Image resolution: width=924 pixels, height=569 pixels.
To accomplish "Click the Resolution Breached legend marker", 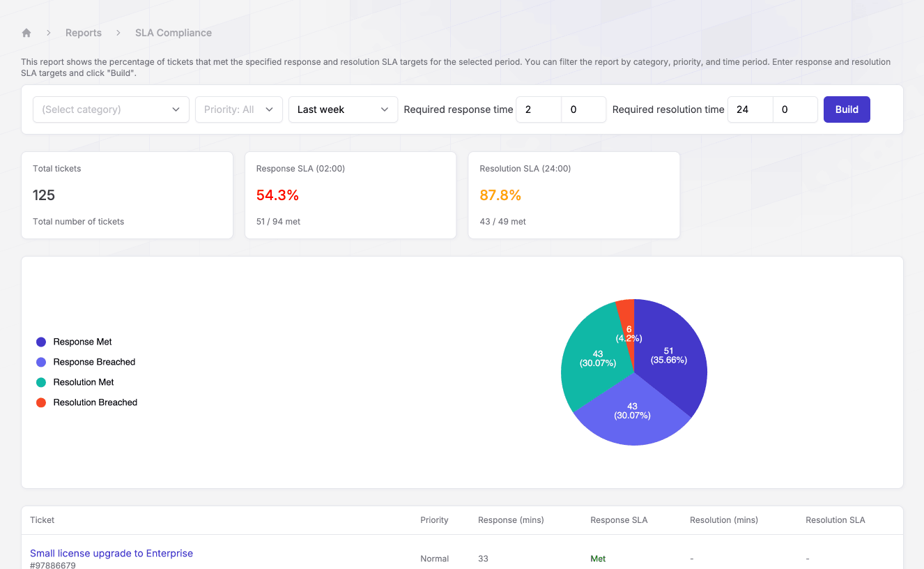I will [40, 402].
